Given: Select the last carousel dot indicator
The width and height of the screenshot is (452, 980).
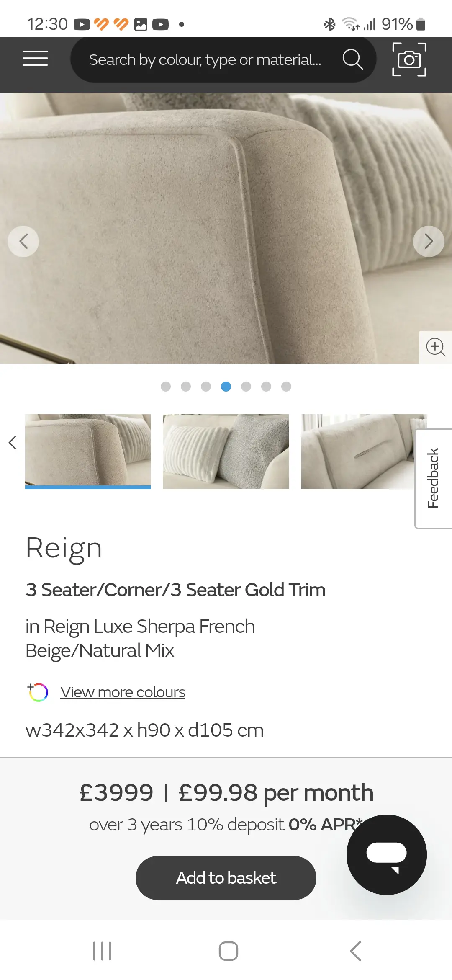Looking at the screenshot, I should click(286, 387).
